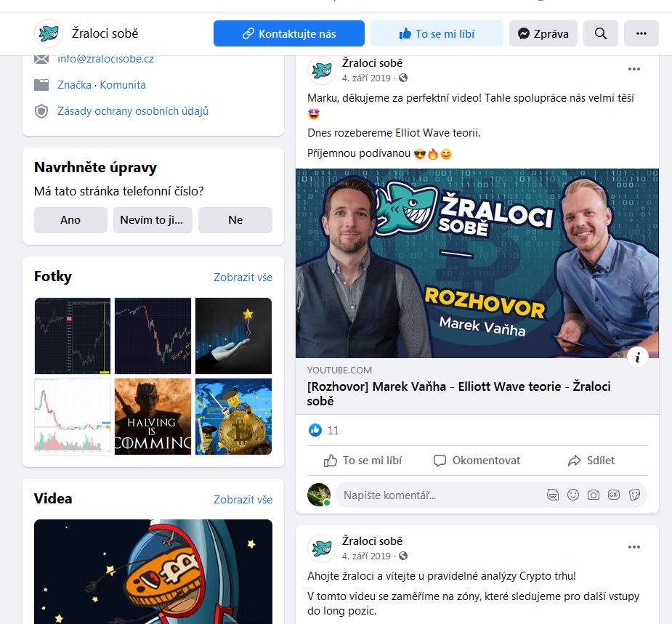Open the sticker picker in comment box

coord(634,495)
